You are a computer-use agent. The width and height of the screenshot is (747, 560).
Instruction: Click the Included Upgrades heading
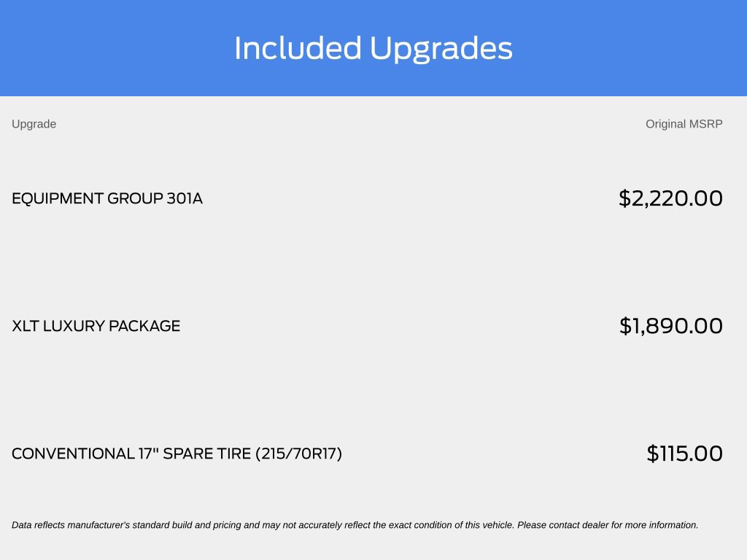pyautogui.click(x=373, y=48)
